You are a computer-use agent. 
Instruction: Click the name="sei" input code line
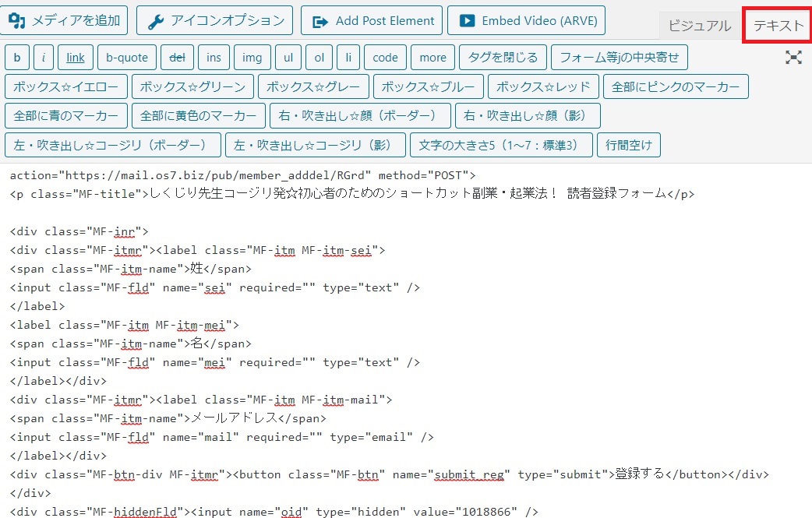[x=215, y=287]
